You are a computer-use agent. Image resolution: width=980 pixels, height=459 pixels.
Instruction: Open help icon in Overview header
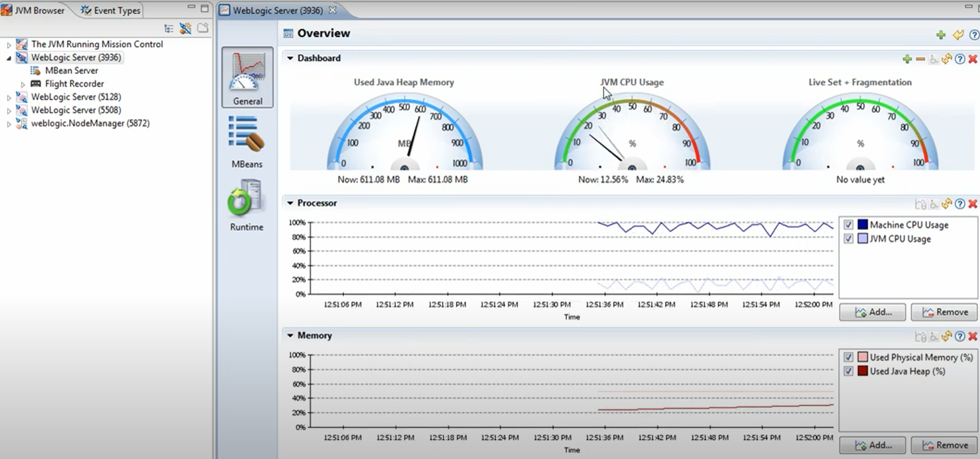974,35
